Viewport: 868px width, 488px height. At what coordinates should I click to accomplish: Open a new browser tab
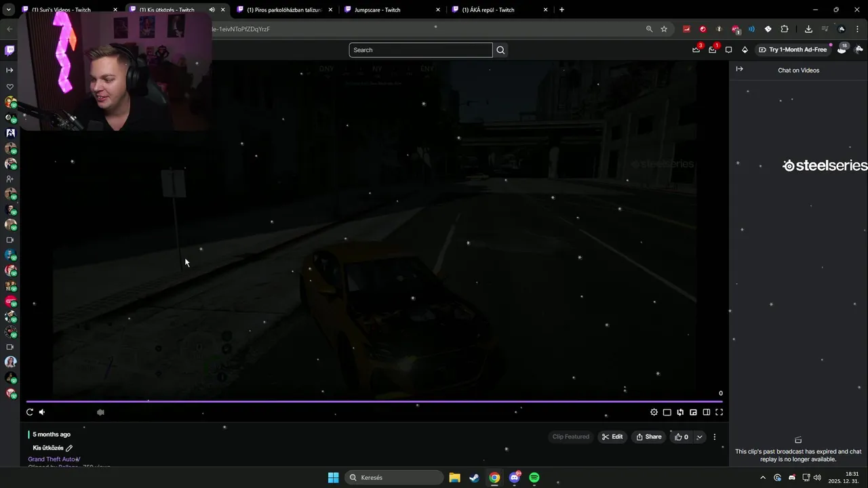(561, 9)
